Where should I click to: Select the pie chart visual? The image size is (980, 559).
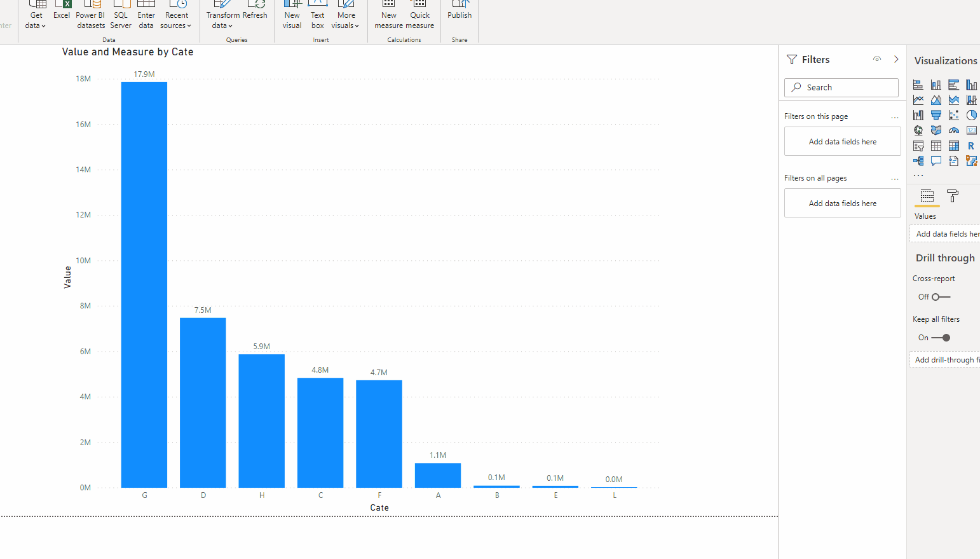coord(972,115)
